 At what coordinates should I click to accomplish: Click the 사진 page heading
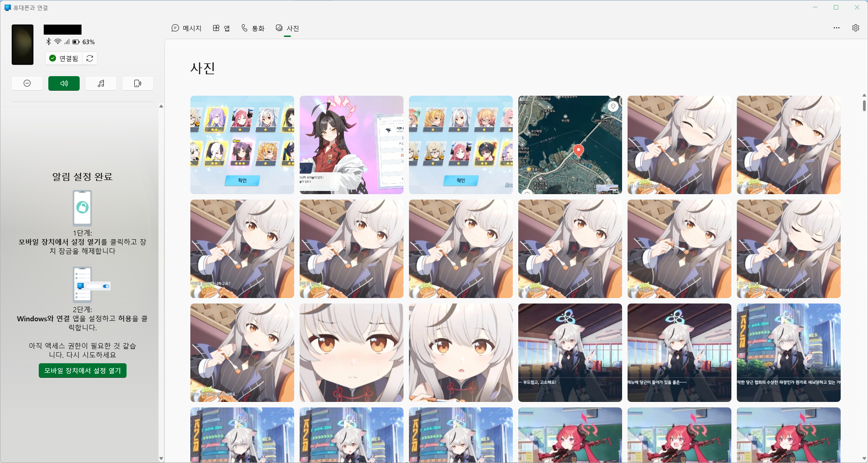pyautogui.click(x=203, y=68)
